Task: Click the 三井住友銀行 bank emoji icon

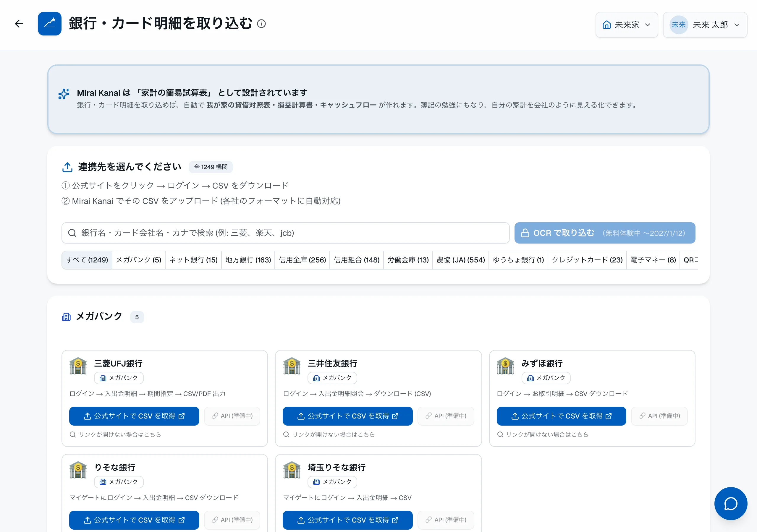Action: click(292, 366)
